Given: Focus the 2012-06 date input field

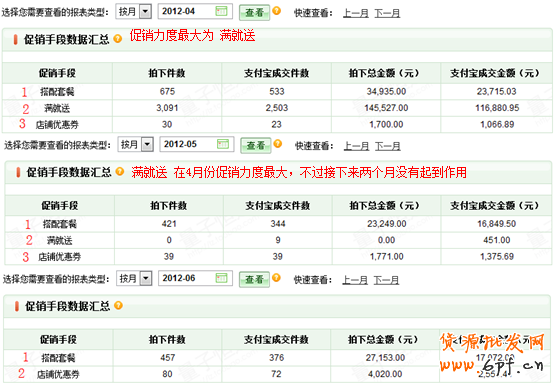Looking at the screenshot, I should (195, 278).
